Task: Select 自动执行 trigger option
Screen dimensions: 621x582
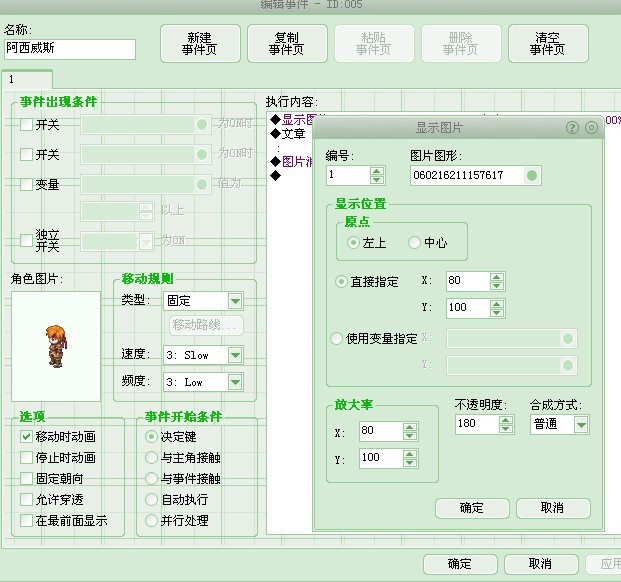Action: (x=151, y=499)
